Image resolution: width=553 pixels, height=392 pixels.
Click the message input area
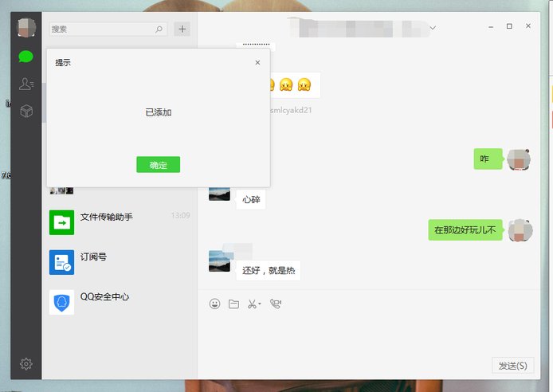tap(369, 335)
